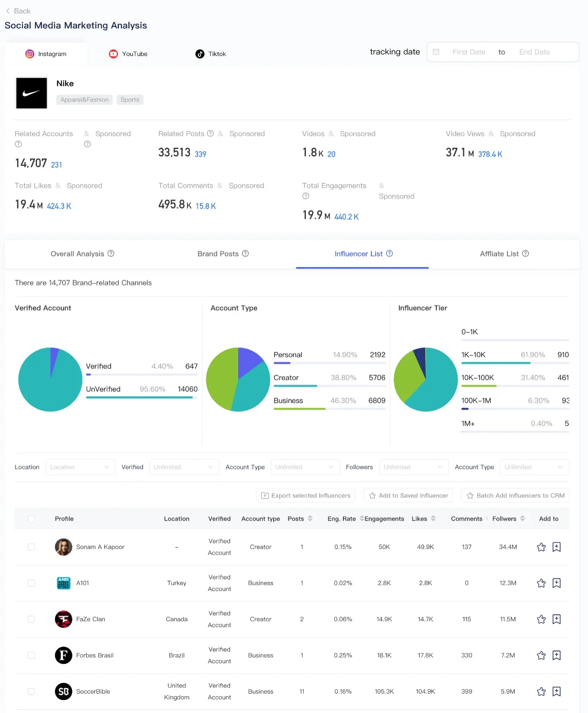Switch to the Instagram tab
Image resolution: width=588 pixels, height=713 pixels.
pyautogui.click(x=46, y=54)
